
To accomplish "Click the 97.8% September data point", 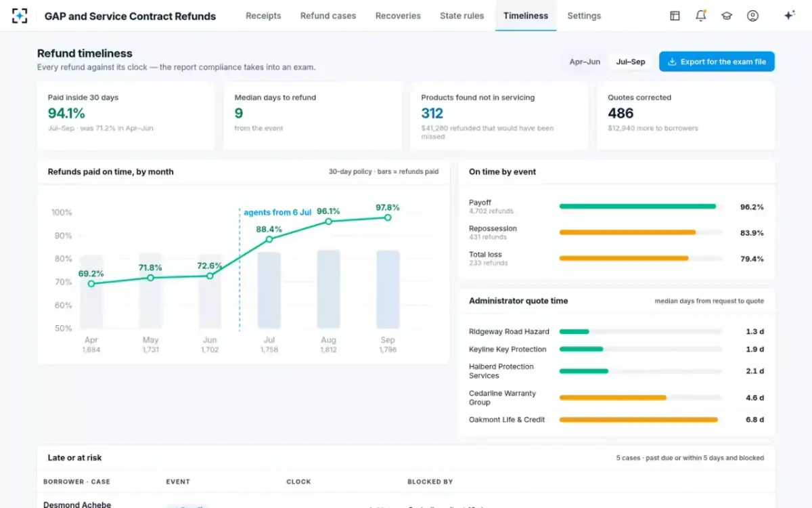I will (x=388, y=217).
